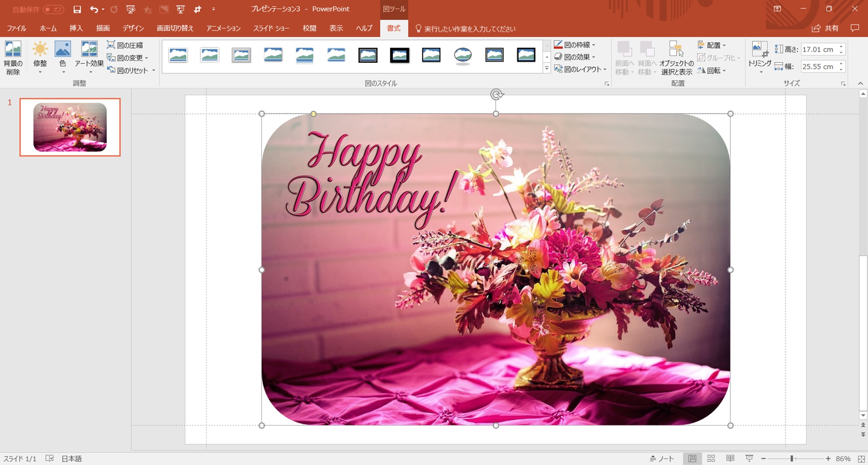The width and height of the screenshot is (868, 465).
Task: Open the Size dialog launcher
Action: click(x=843, y=83)
